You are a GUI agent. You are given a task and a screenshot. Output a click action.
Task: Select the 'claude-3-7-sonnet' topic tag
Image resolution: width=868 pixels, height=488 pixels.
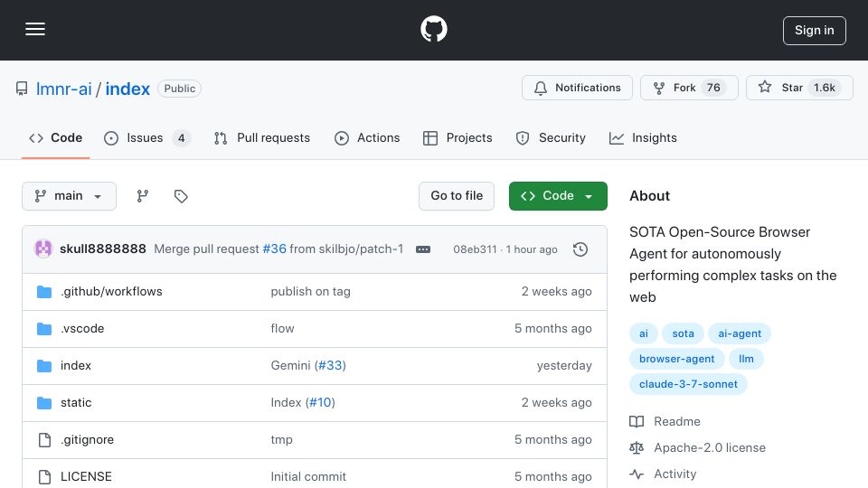click(x=688, y=385)
